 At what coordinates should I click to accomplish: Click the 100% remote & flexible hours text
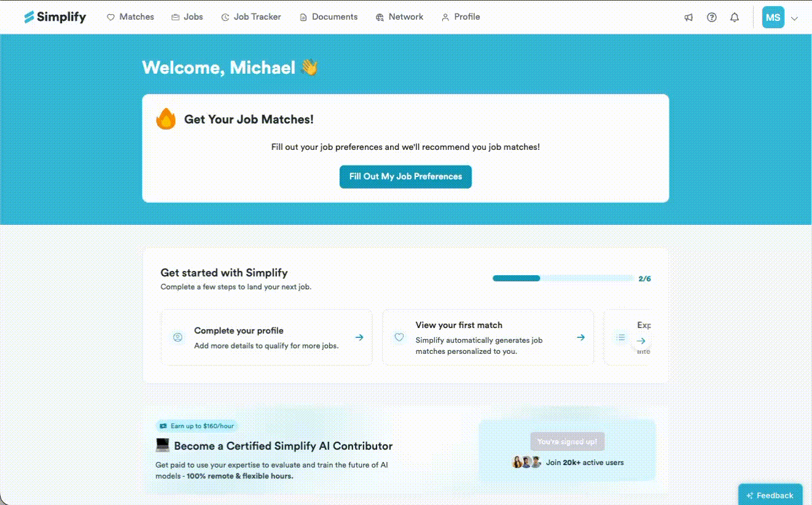point(240,476)
